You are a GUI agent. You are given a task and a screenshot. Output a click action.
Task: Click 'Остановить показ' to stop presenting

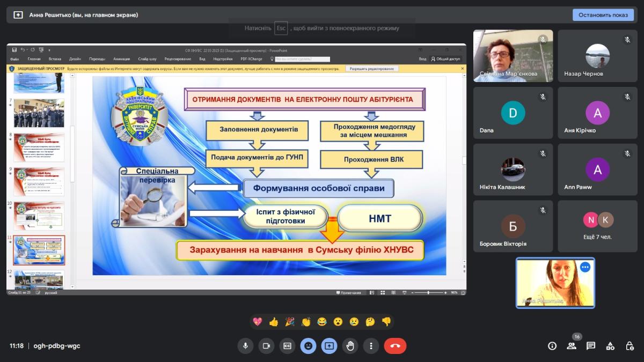(603, 15)
